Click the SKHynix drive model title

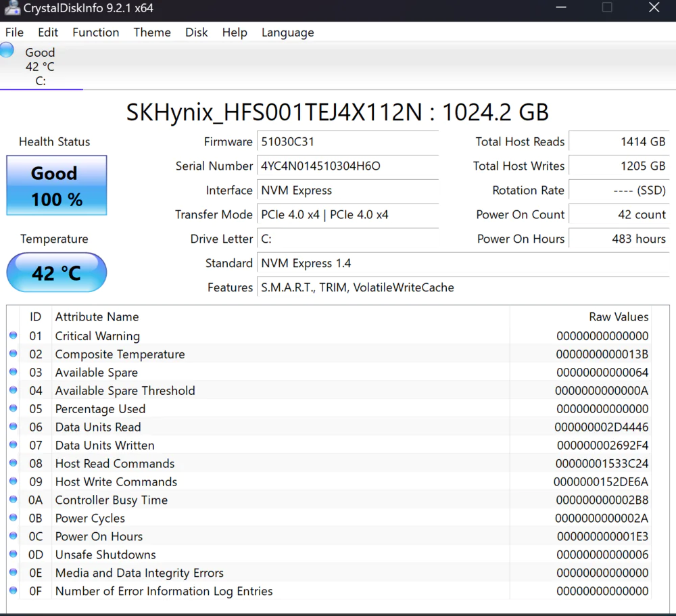click(x=337, y=112)
